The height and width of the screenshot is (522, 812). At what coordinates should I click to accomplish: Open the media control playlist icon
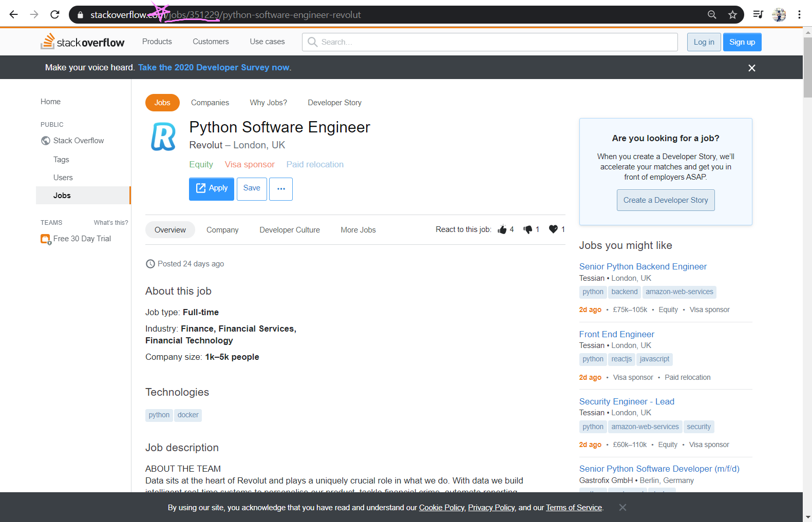(x=758, y=14)
